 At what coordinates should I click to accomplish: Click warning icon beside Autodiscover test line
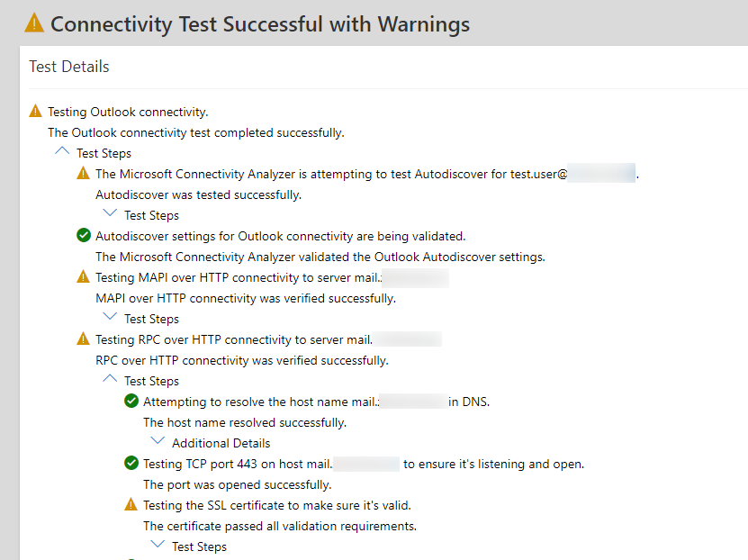(x=83, y=173)
